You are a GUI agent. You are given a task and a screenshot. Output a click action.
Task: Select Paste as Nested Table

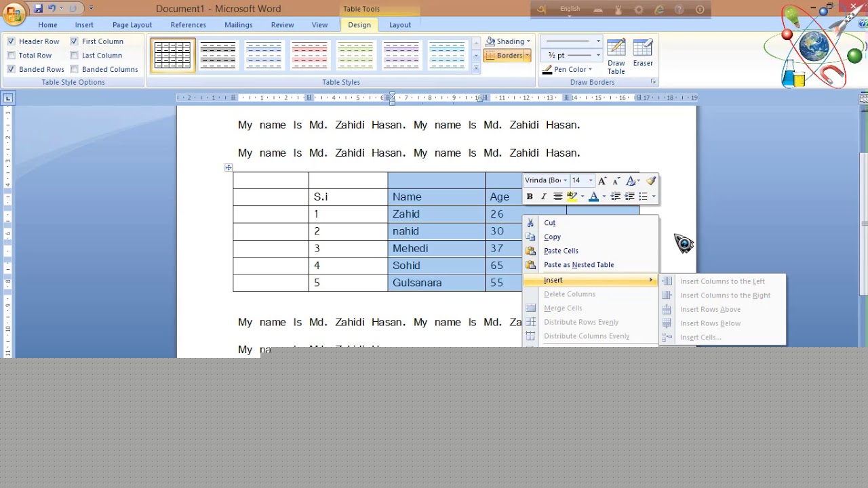[590, 265]
